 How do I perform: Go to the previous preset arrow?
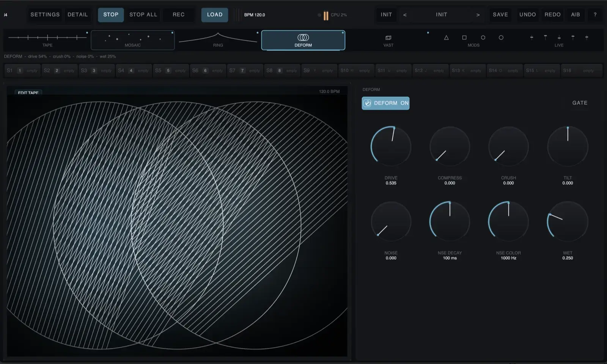pos(405,15)
